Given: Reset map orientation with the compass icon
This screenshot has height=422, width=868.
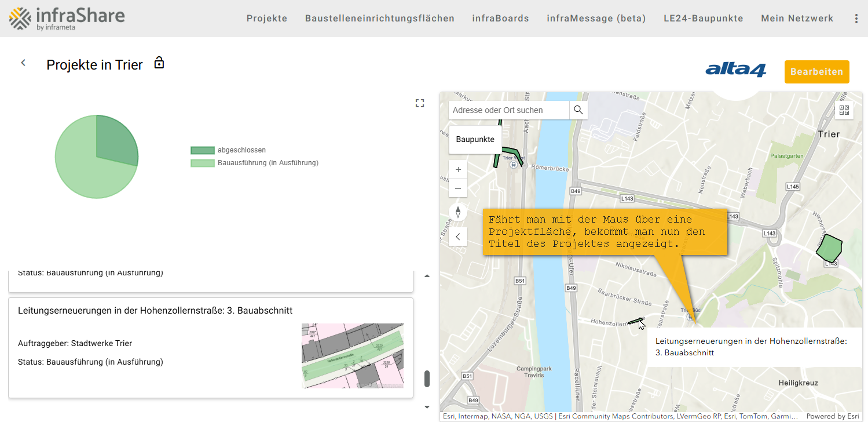Looking at the screenshot, I should click(457, 212).
